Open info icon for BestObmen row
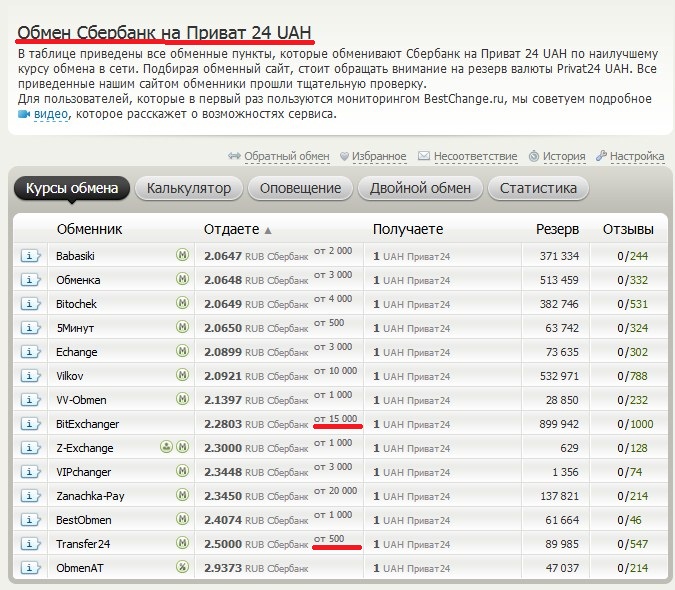 pyautogui.click(x=30, y=520)
